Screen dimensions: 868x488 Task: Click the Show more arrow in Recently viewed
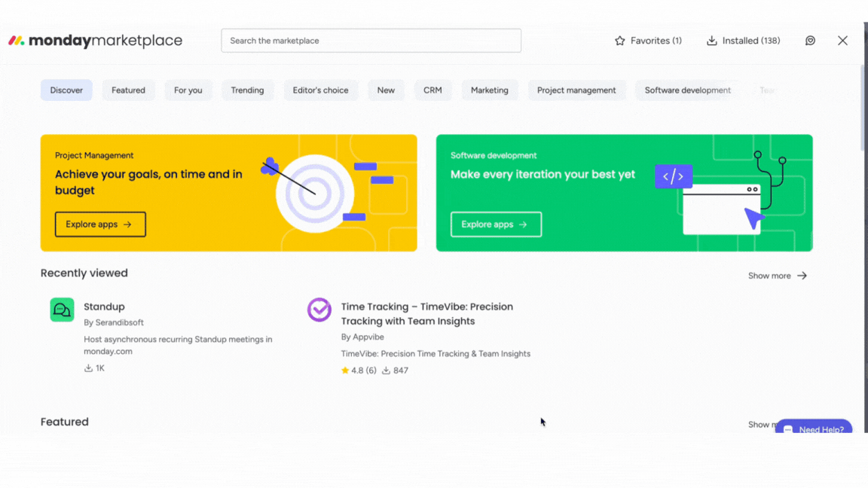tap(802, 276)
